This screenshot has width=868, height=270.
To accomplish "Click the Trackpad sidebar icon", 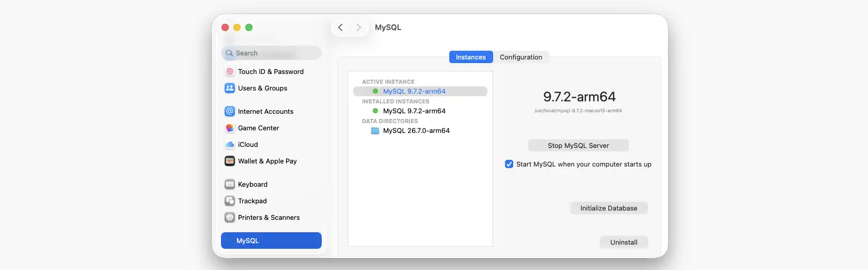I will pyautogui.click(x=230, y=201).
